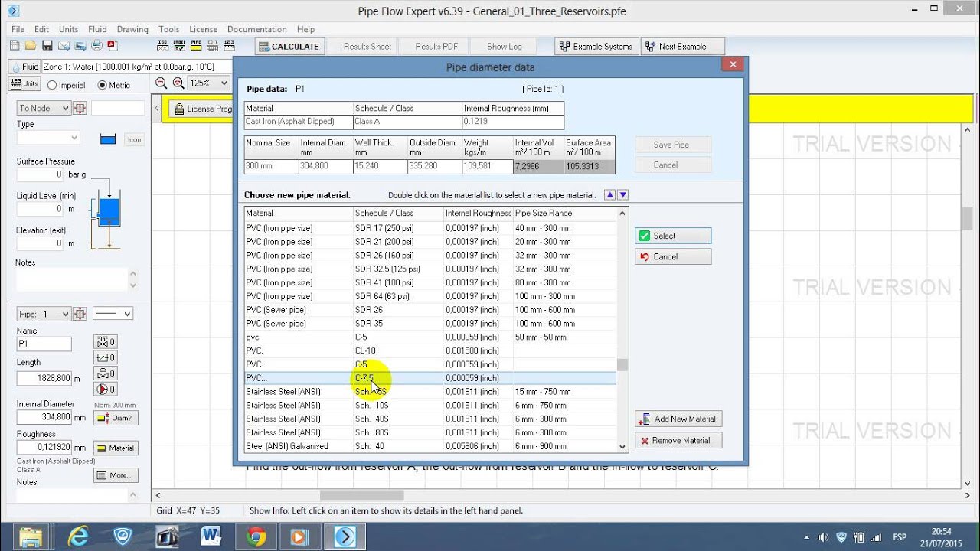Click the PIPE defaults icon

[x=196, y=46]
